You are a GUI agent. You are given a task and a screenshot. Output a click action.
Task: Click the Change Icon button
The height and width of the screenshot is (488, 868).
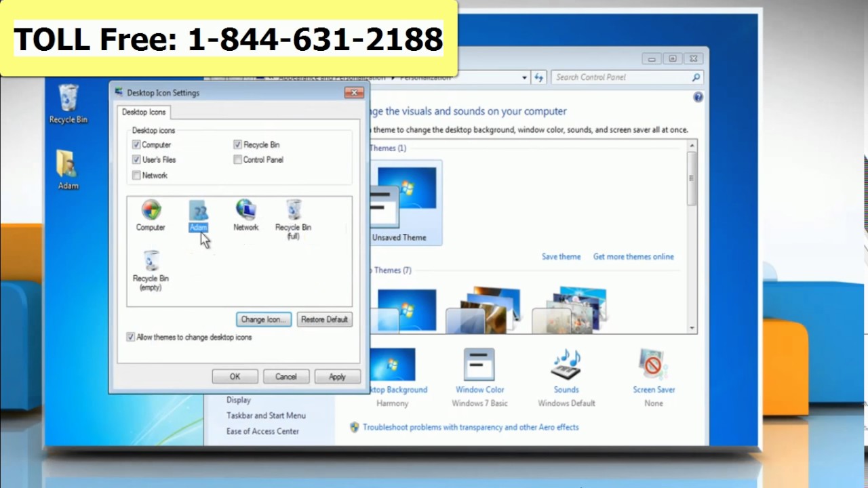[x=264, y=319]
